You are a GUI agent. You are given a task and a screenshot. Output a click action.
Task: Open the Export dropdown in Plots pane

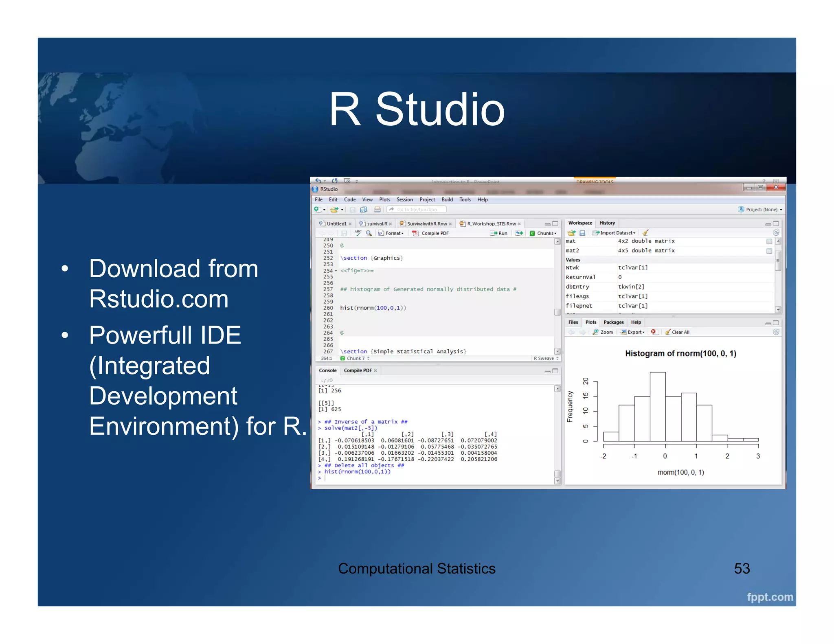pyautogui.click(x=633, y=332)
